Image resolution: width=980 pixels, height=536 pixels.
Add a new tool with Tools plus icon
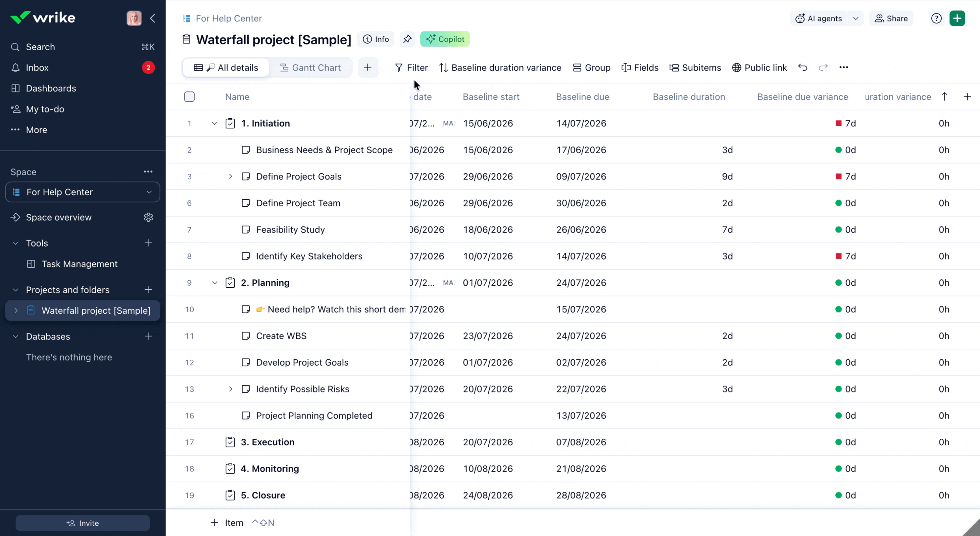149,243
